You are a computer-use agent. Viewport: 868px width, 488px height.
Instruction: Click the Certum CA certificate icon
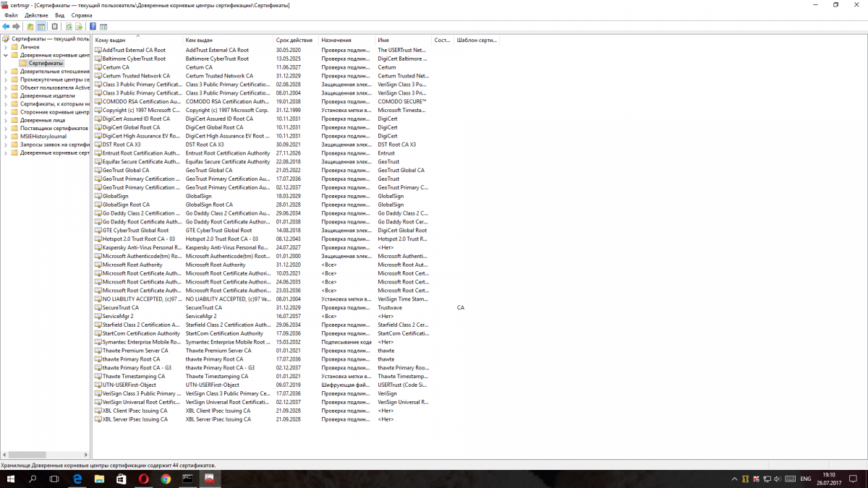[98, 67]
